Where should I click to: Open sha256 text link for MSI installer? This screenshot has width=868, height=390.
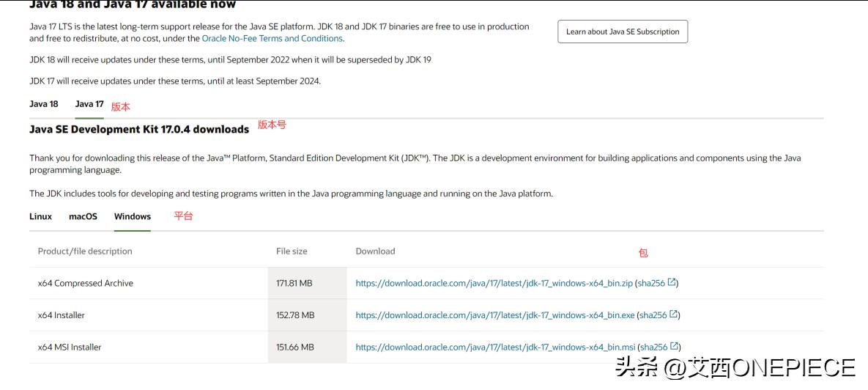coord(654,347)
